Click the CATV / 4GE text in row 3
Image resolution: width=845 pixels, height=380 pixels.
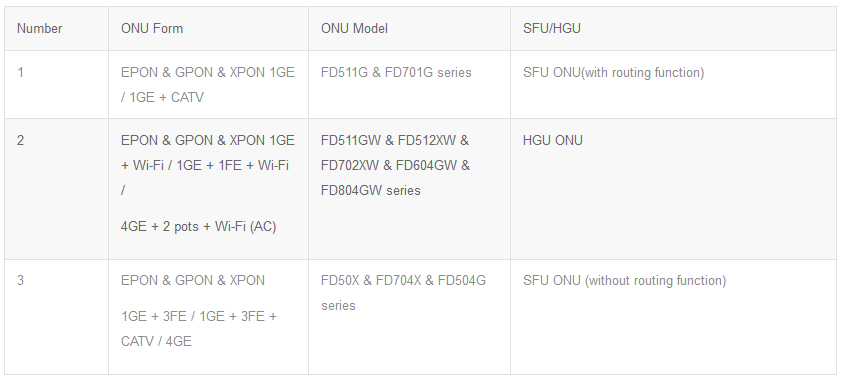(x=156, y=342)
